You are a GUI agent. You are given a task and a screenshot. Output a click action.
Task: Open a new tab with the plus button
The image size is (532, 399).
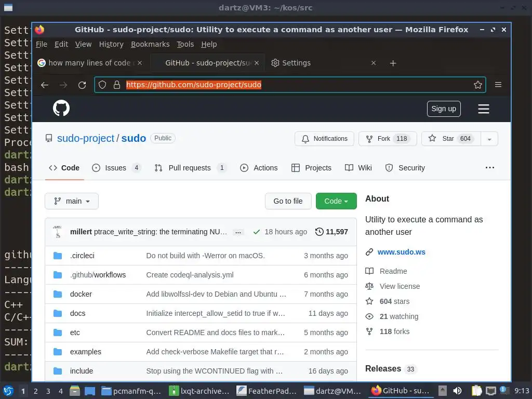pyautogui.click(x=393, y=63)
